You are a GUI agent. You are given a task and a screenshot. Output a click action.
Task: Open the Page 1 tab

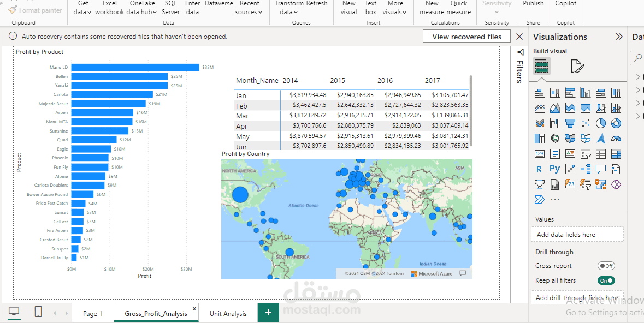[92, 314]
